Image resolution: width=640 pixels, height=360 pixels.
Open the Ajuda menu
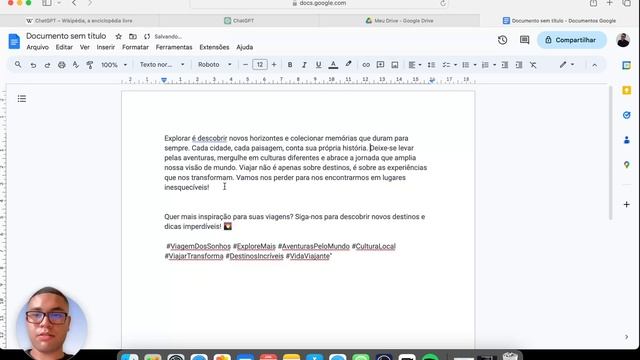click(244, 47)
